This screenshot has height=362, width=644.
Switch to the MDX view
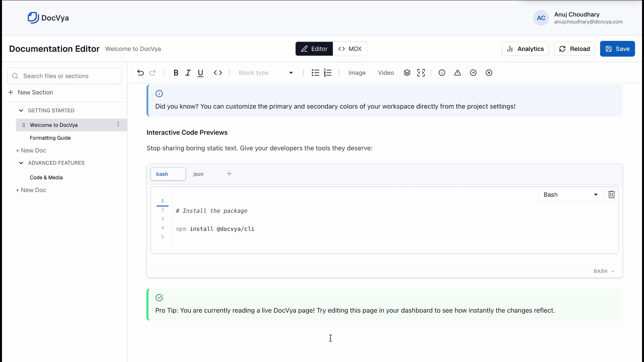pos(350,49)
